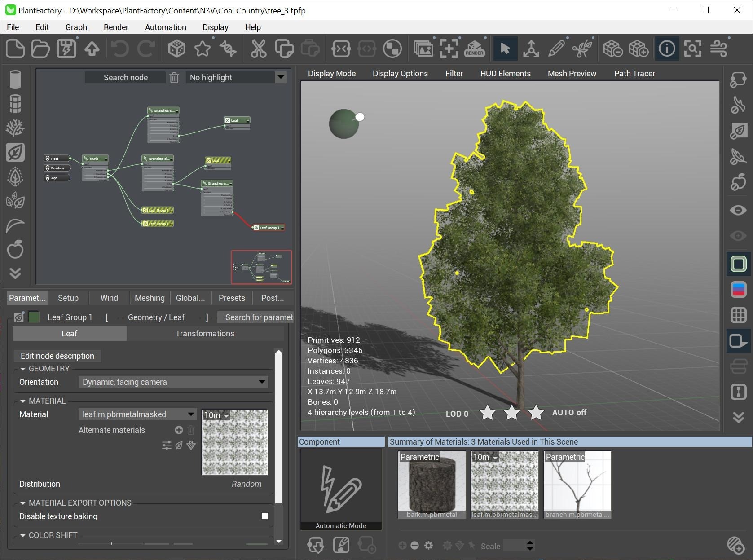Click the material settings gear icon at bottom
753x560 pixels.
point(429,546)
